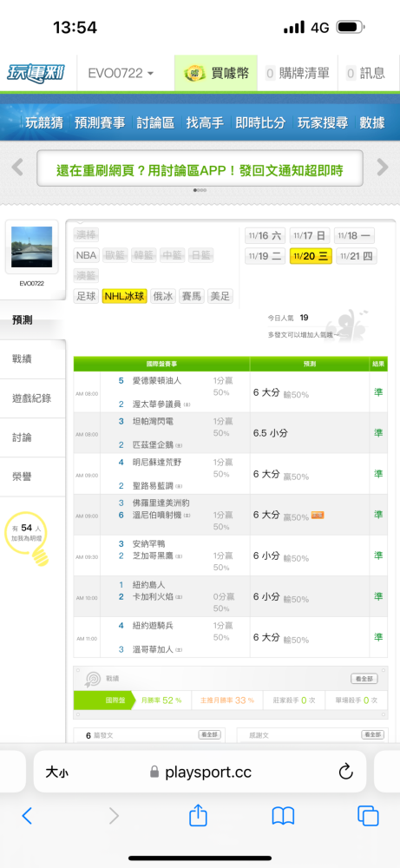Screen dimensions: 400x868
Task: Pick date 11/21 四
Action: pyautogui.click(x=357, y=256)
